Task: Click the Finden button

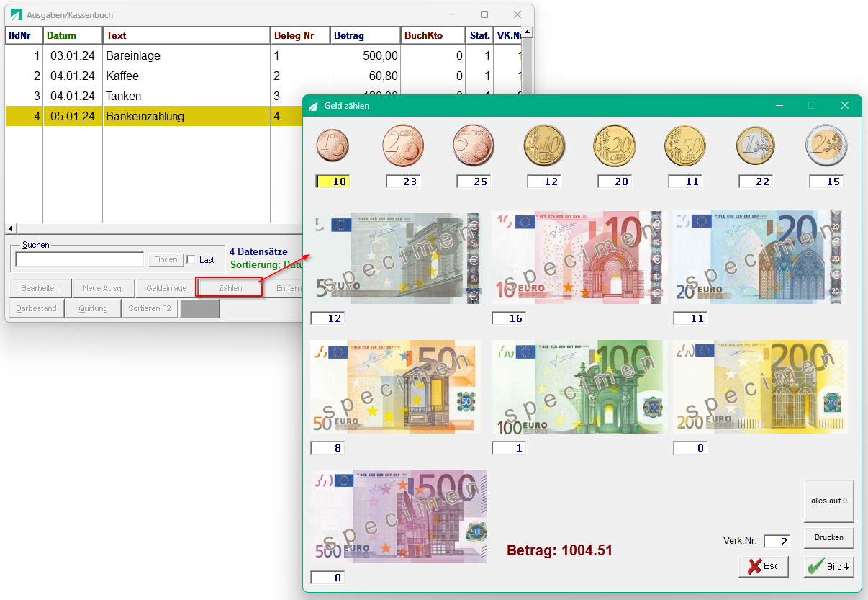Action: pos(166,259)
